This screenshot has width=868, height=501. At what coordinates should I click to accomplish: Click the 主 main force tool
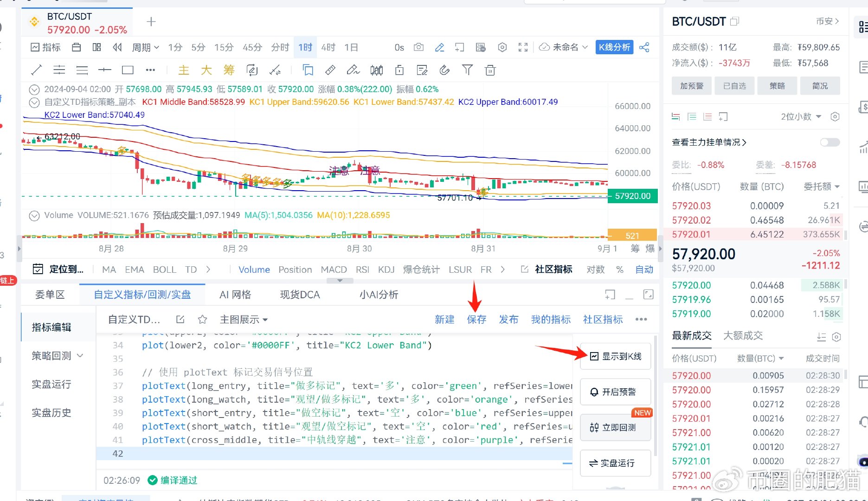tap(184, 70)
